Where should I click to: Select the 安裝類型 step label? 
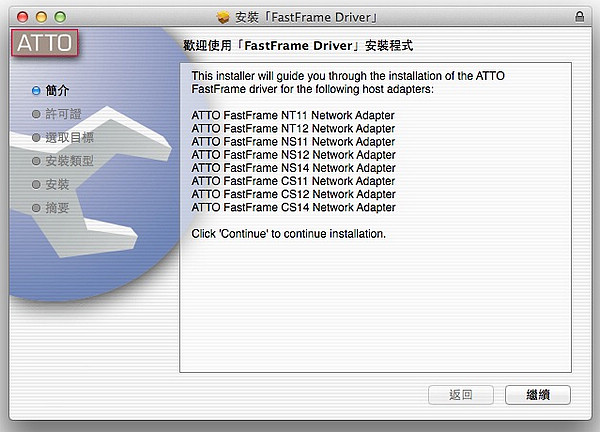[69, 161]
